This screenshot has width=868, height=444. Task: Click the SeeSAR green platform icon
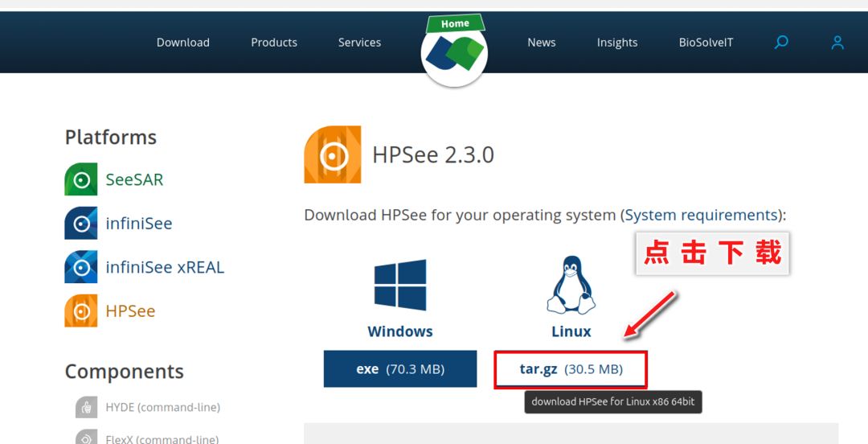click(81, 179)
